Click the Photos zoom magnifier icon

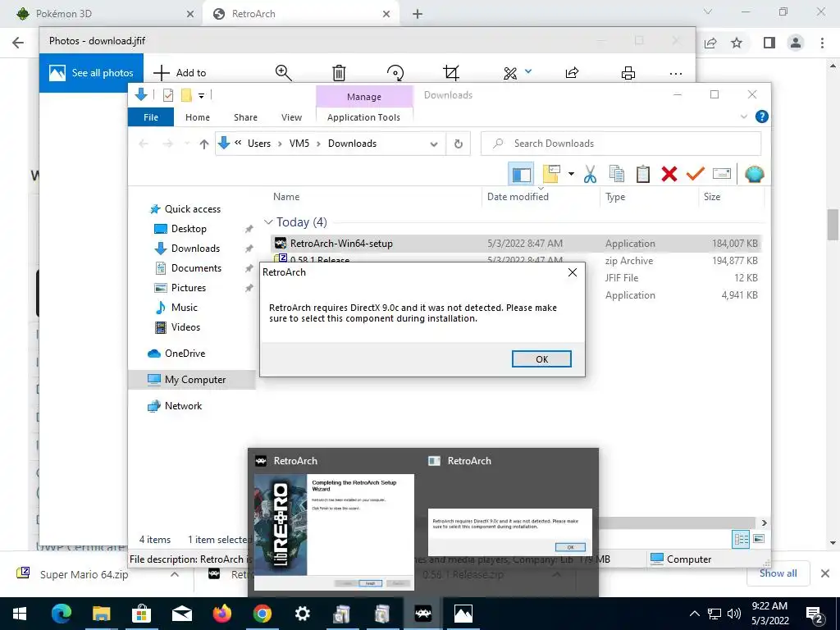pyautogui.click(x=283, y=73)
